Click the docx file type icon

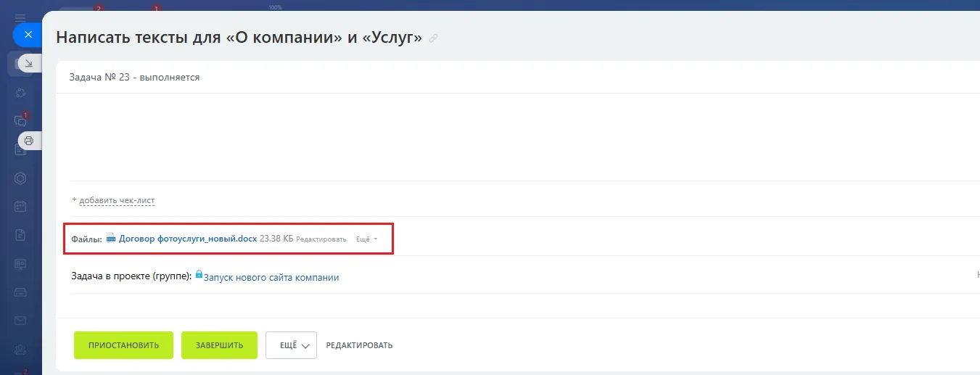111,238
